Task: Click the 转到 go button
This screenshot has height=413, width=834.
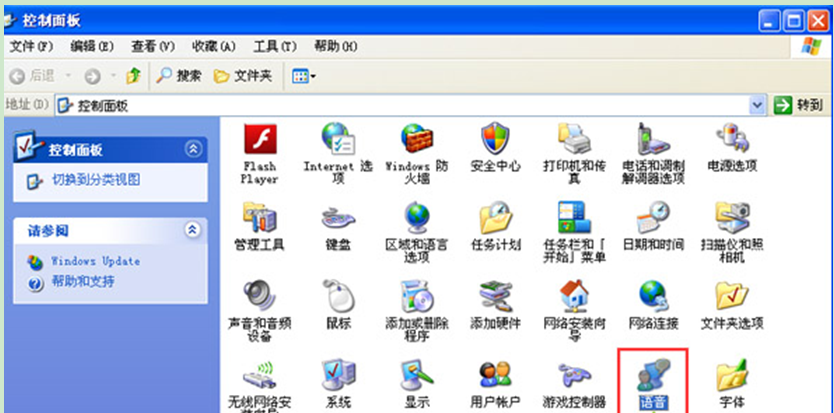Action: (800, 105)
